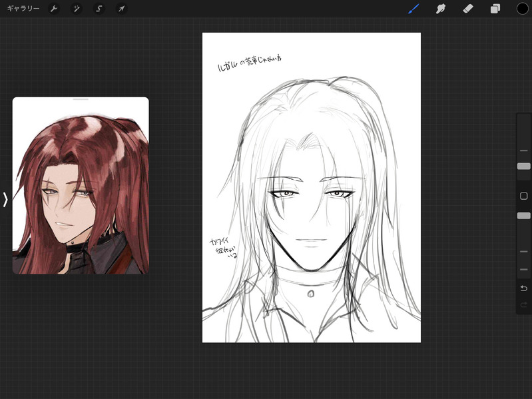Image resolution: width=532 pixels, height=399 pixels.
Task: Select the Eraser tool
Action: point(468,9)
